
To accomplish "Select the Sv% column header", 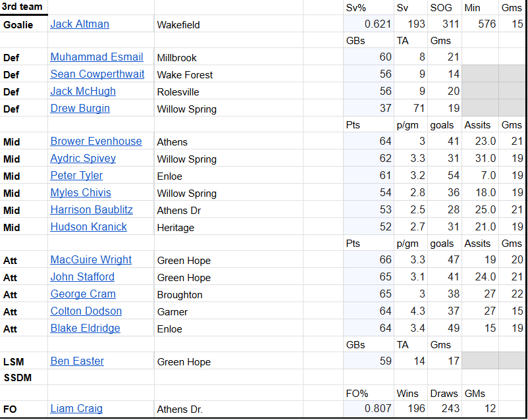I will 369,7.
